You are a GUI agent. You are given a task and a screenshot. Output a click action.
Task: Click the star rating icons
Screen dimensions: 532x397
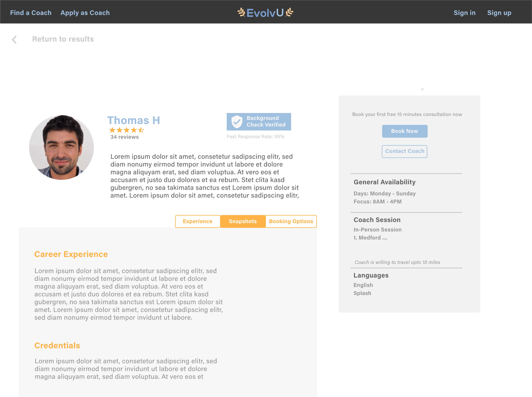[x=126, y=130]
